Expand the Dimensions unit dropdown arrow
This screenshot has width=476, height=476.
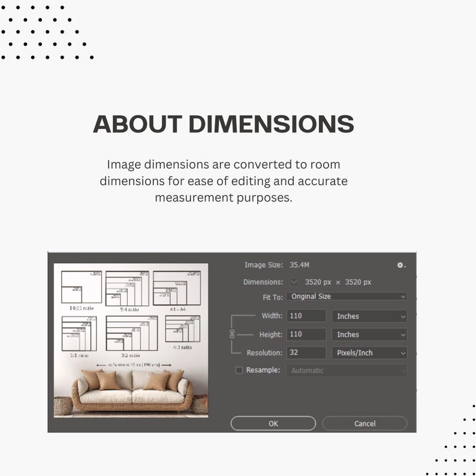pos(294,282)
